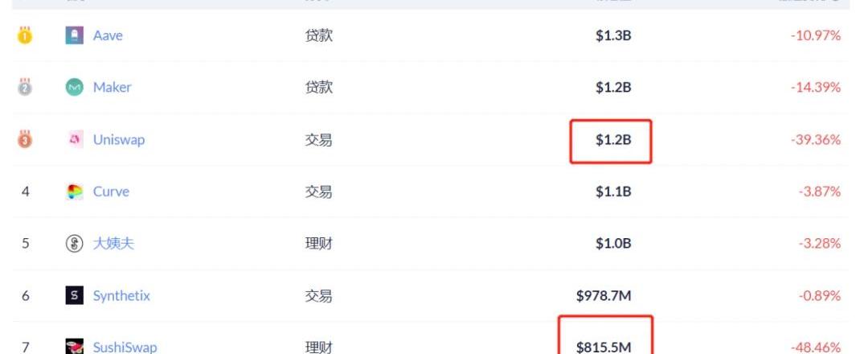
Task: Click the gold first-place medal icon
Action: point(25,35)
